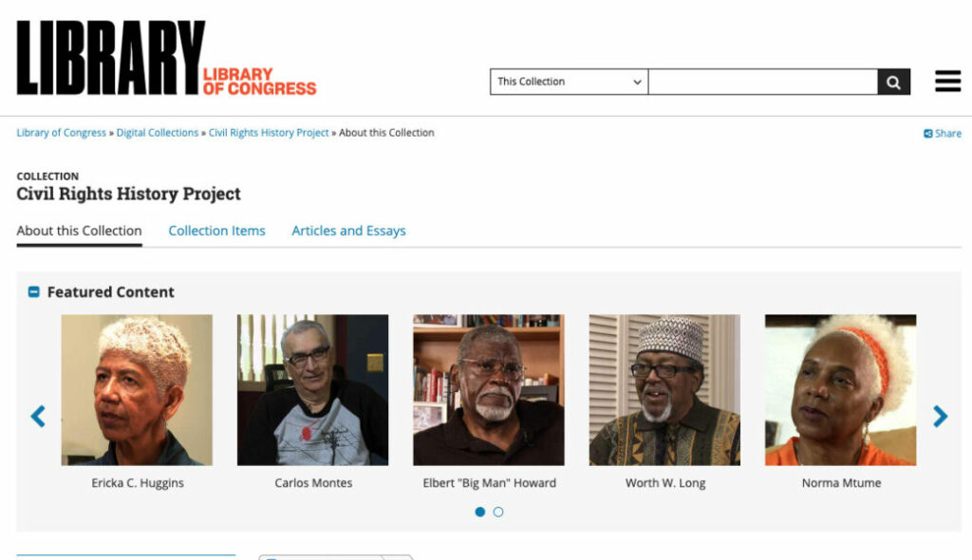Viewport: 972px width, 560px height.
Task: Open the hamburger menu
Action: [948, 82]
